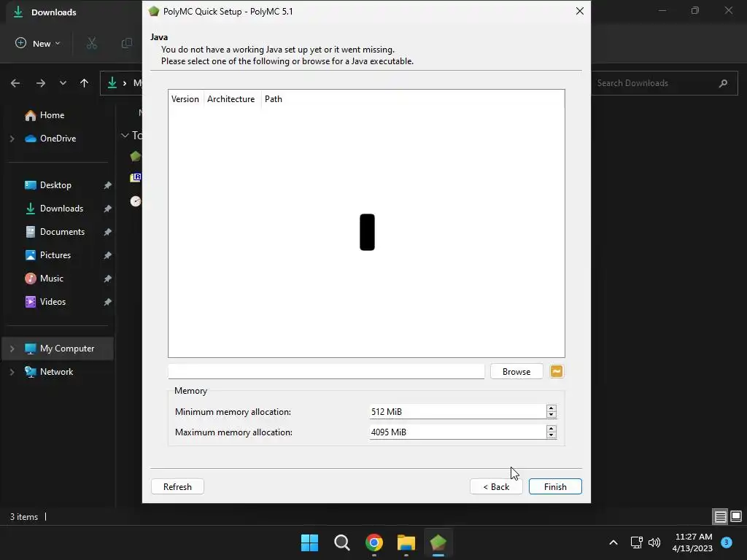The width and height of the screenshot is (747, 560).
Task: Click the Refresh button in PolyMC setup
Action: coord(177,486)
